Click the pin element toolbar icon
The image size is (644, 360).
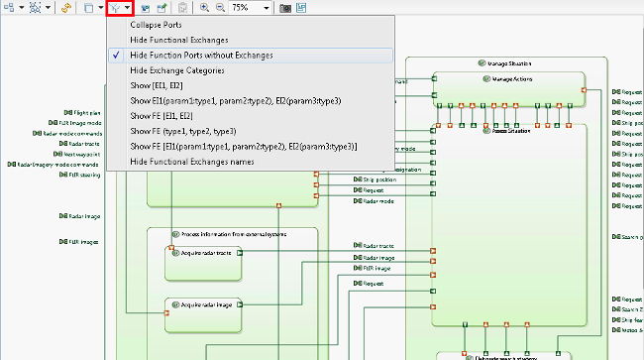(161, 8)
